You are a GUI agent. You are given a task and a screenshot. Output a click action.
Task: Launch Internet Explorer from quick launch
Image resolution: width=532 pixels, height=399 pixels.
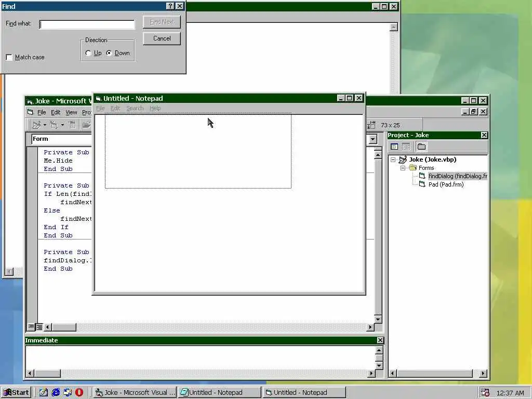coord(56,392)
